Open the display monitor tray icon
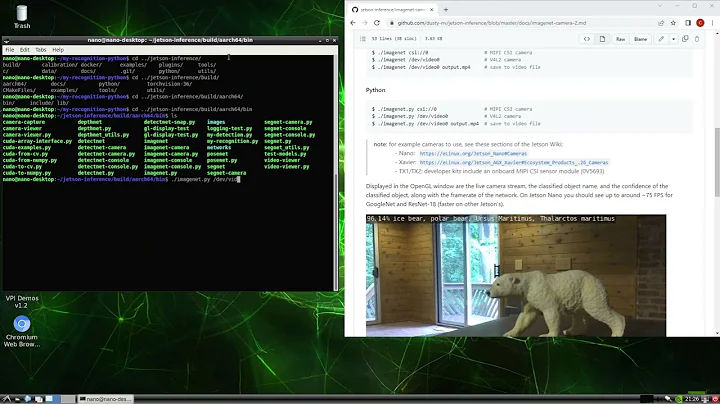 (x=705, y=399)
